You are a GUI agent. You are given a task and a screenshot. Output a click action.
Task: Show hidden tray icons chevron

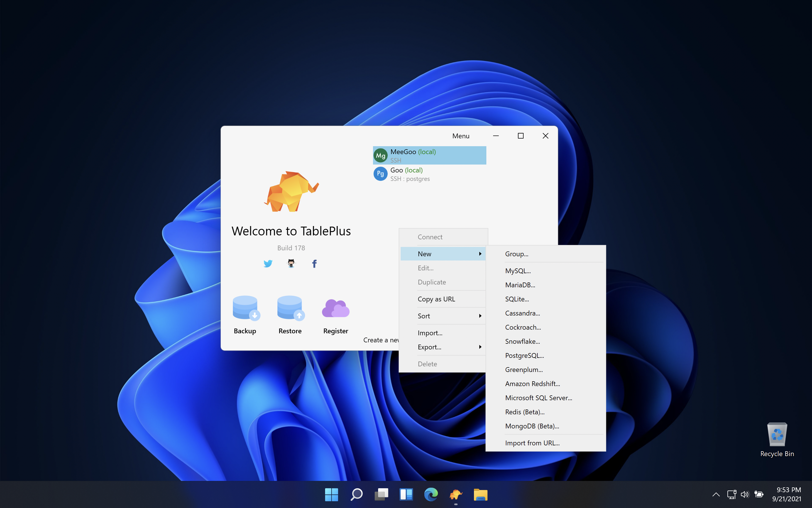tap(716, 494)
